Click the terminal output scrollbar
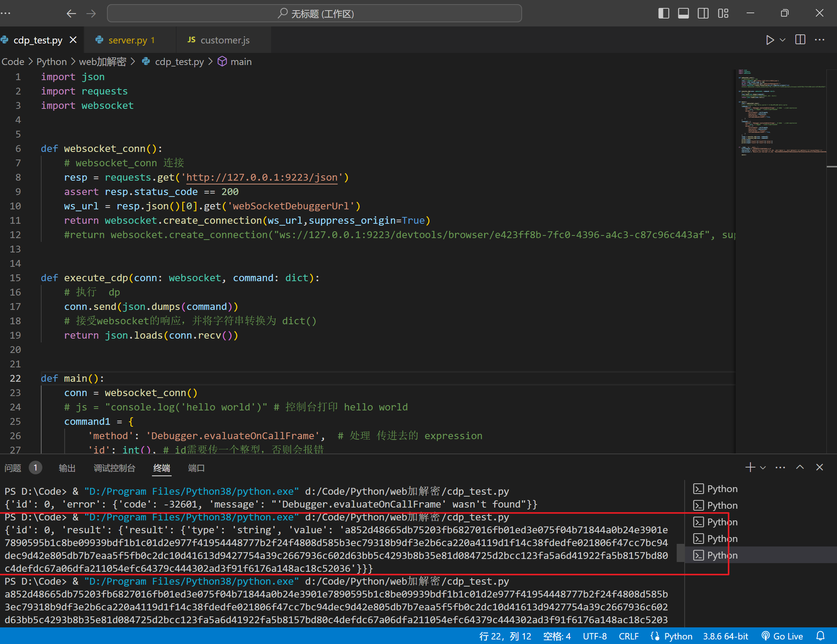Image resolution: width=837 pixels, height=644 pixels. tap(680, 553)
